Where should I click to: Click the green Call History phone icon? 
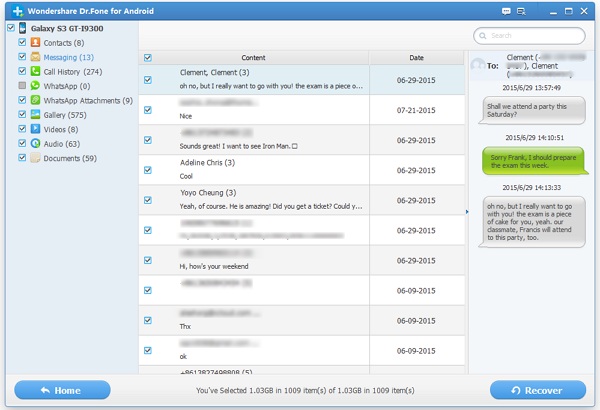pos(35,71)
